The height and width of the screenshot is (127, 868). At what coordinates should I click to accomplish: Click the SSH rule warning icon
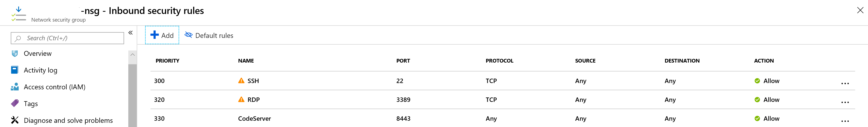point(241,81)
